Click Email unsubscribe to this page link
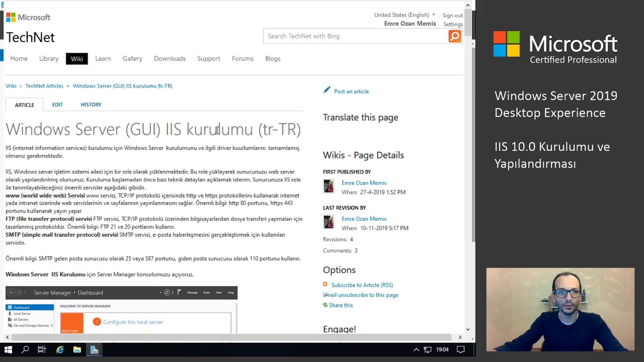This screenshot has width=644, height=362. click(x=362, y=295)
